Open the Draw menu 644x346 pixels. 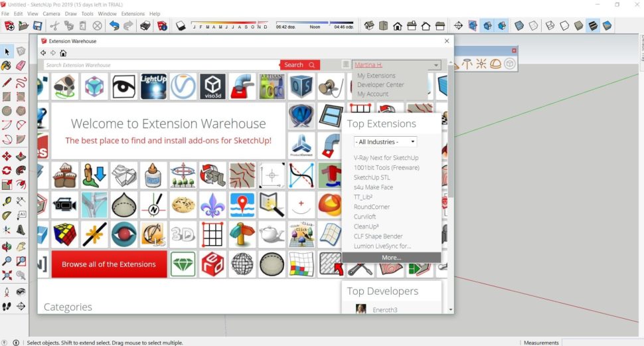click(x=70, y=13)
